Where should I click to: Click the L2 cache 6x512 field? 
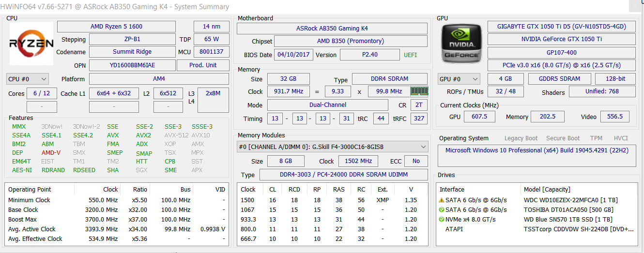tap(168, 93)
